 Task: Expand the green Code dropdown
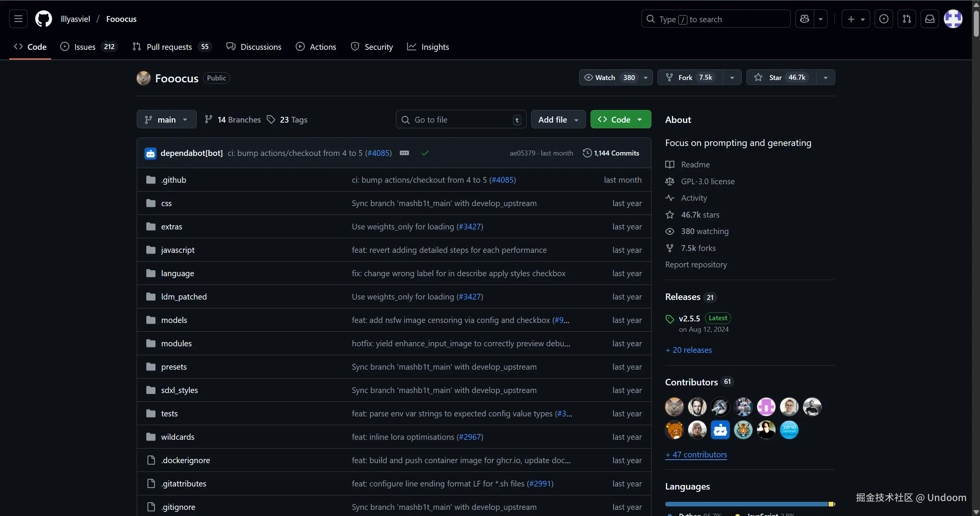(x=620, y=120)
